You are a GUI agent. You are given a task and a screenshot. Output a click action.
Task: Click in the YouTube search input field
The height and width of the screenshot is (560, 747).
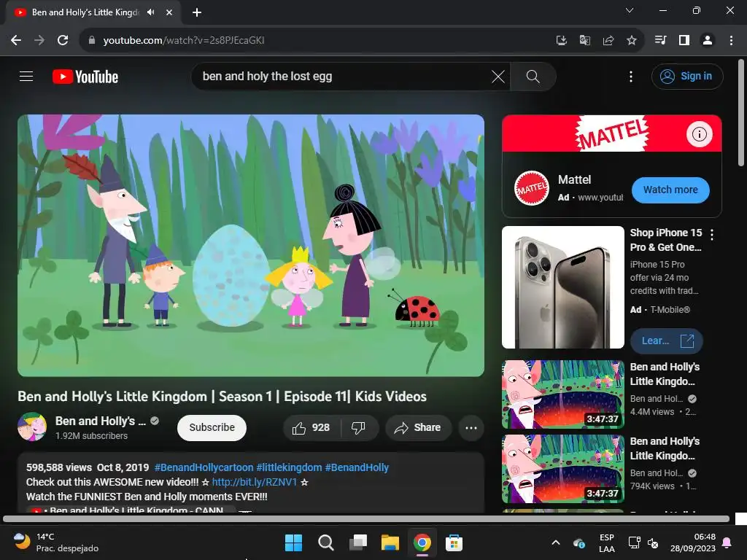coord(343,76)
